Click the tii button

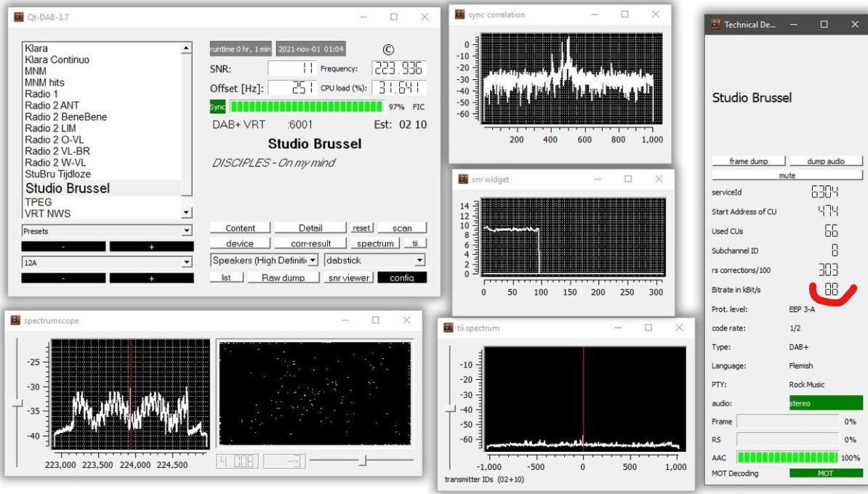[415, 243]
